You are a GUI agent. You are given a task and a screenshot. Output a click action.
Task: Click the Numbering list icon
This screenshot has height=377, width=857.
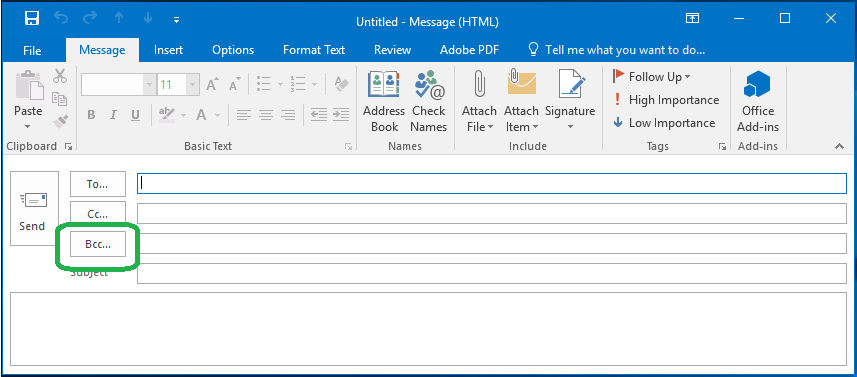[x=298, y=84]
